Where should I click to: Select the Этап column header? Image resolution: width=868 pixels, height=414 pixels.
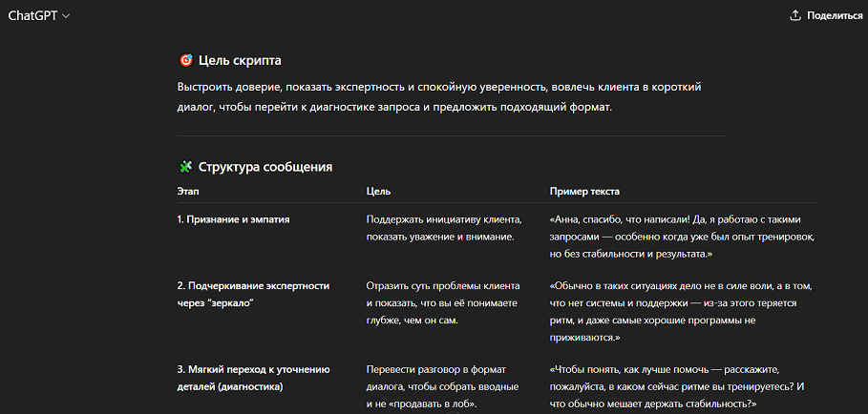click(188, 191)
